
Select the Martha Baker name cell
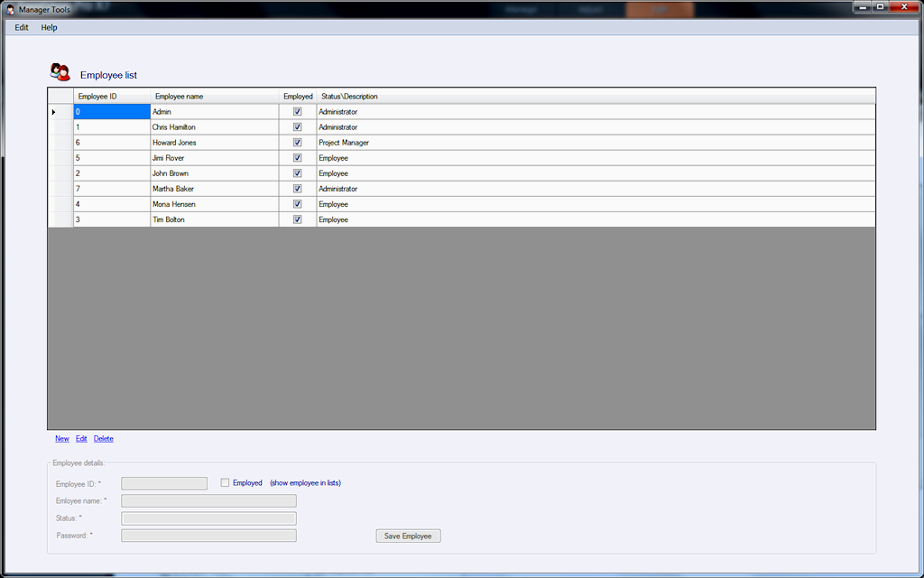pyautogui.click(x=214, y=189)
